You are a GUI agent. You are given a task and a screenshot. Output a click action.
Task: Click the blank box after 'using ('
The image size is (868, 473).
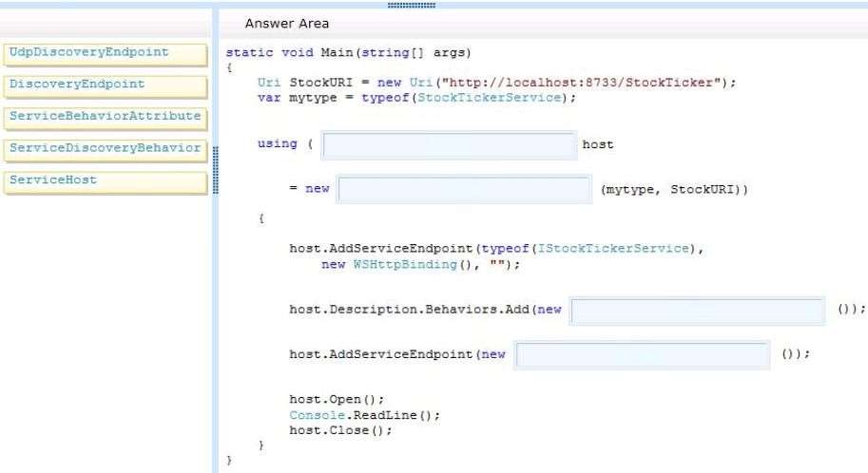click(449, 145)
